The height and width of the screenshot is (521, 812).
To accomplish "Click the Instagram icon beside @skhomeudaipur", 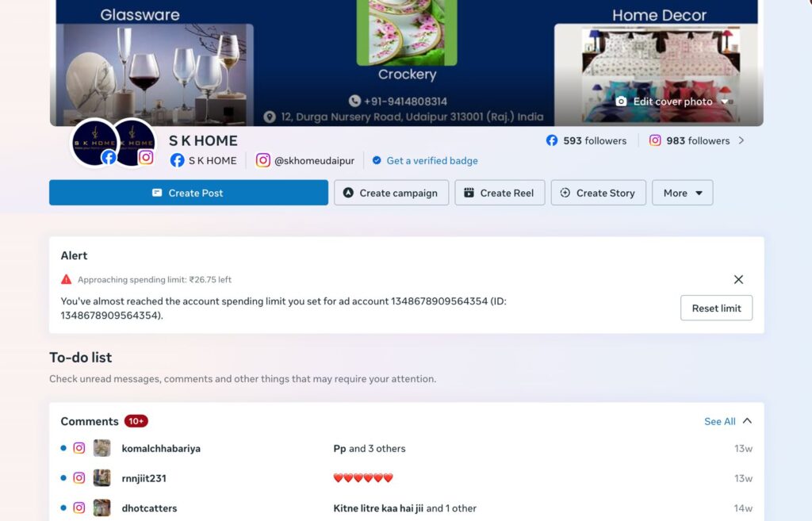I will (x=263, y=160).
